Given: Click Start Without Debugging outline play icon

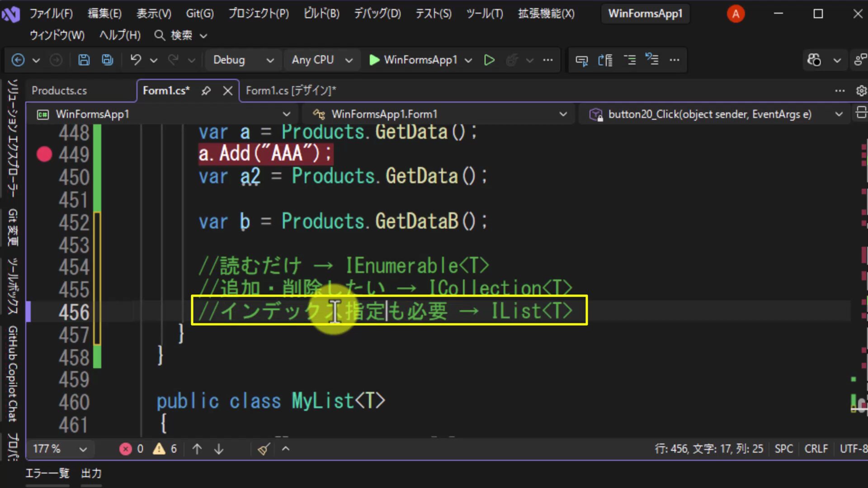Looking at the screenshot, I should (489, 60).
